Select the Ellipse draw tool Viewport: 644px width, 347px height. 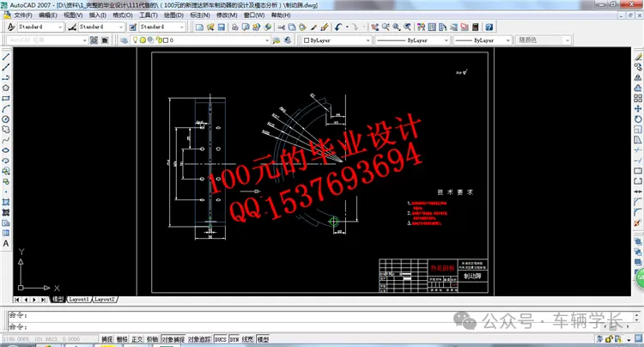pos(6,150)
